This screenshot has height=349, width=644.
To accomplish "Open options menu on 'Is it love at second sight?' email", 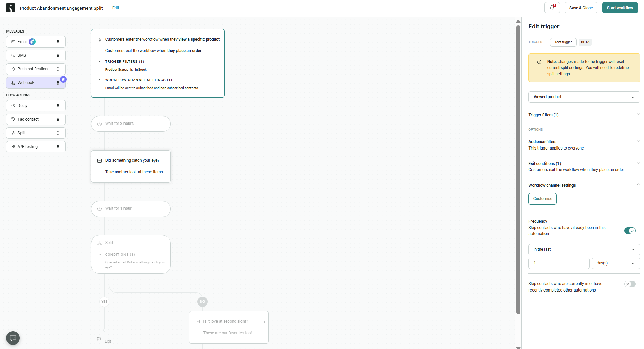I will [265, 321].
